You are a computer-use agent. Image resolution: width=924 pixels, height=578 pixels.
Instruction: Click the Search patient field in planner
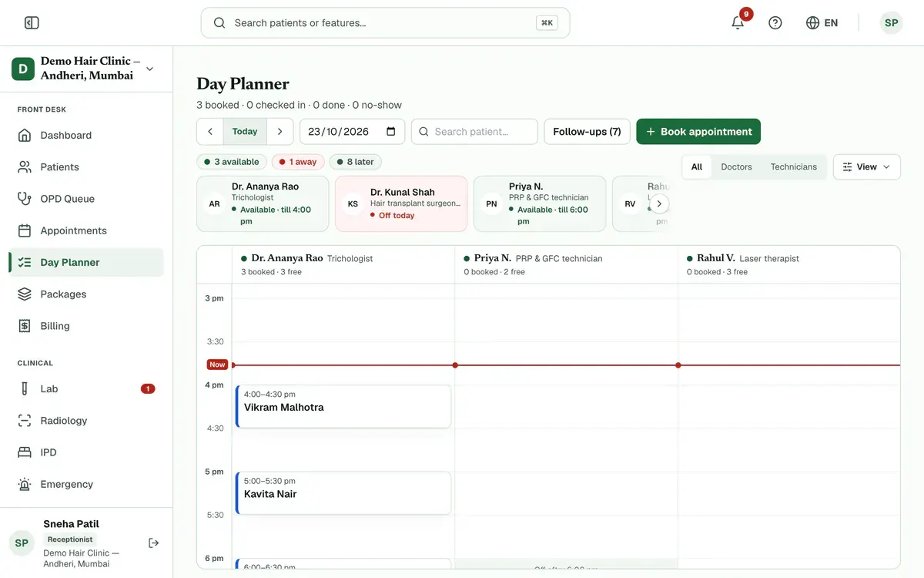(x=474, y=132)
